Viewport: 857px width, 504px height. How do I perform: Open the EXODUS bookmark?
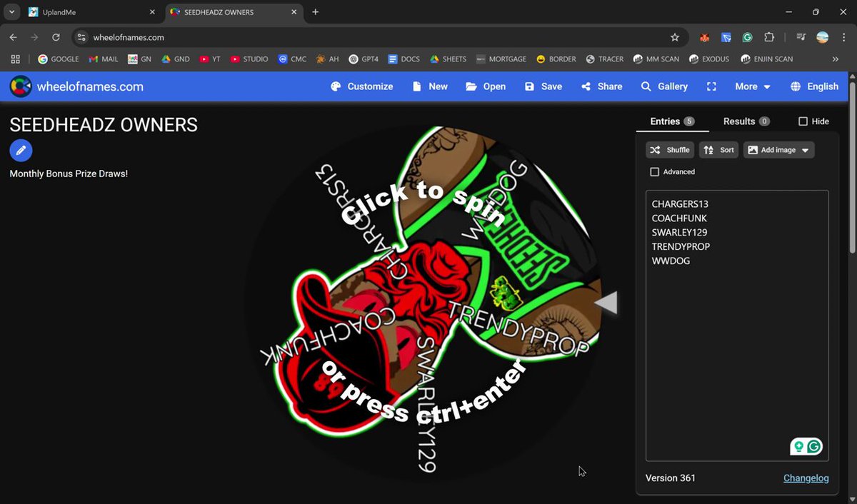709,59
